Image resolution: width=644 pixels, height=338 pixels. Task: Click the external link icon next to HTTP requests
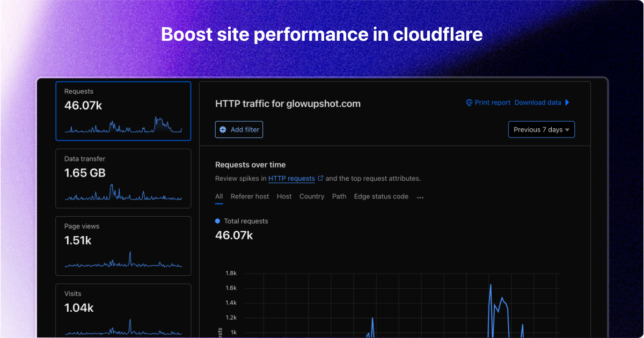[320, 178]
